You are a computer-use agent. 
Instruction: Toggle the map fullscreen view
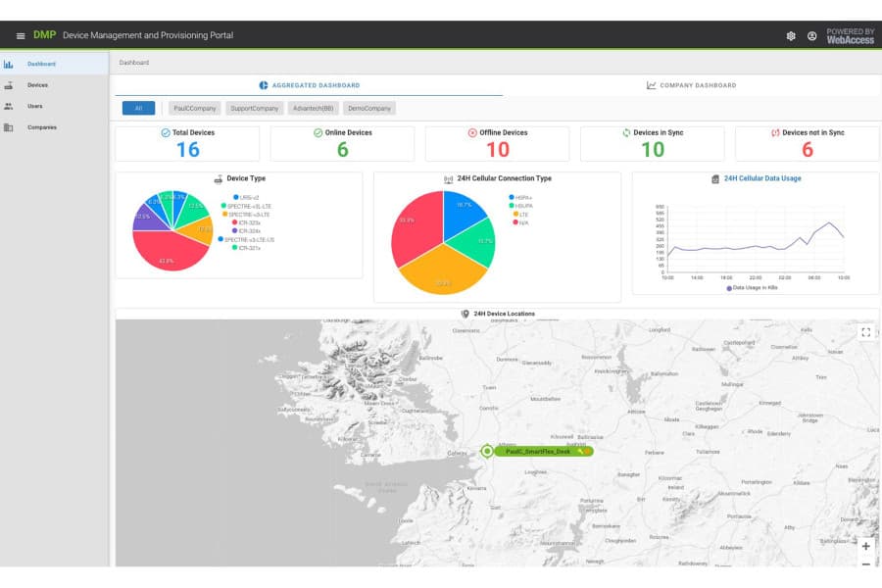click(x=866, y=332)
